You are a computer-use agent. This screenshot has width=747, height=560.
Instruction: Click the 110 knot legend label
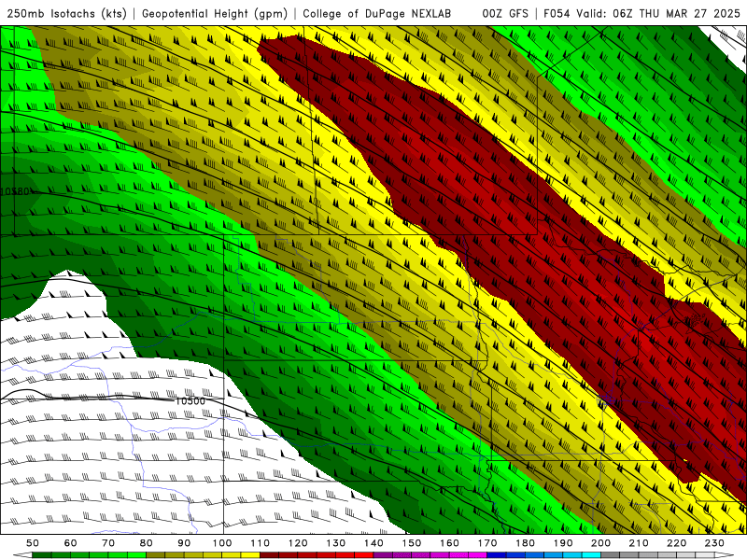click(261, 543)
